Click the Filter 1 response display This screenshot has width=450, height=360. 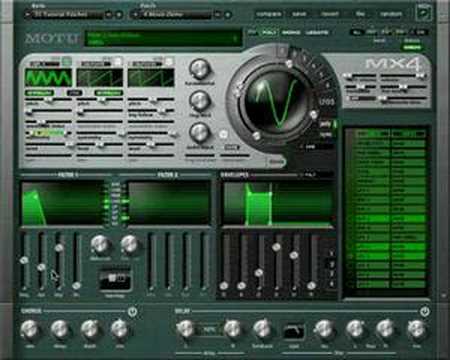[63, 203]
